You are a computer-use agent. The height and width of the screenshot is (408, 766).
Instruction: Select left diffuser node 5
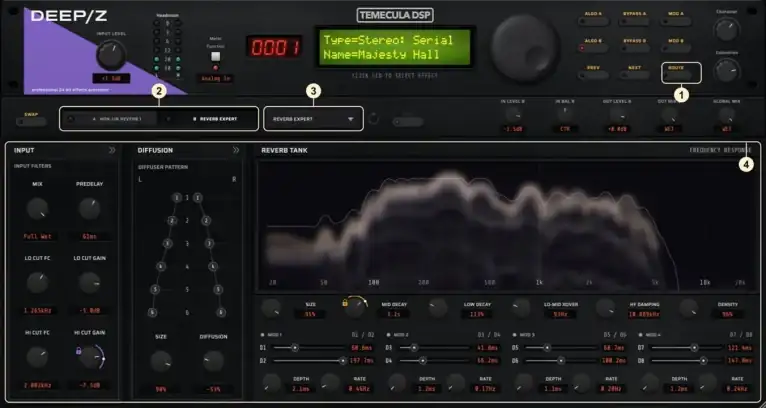(x=155, y=289)
